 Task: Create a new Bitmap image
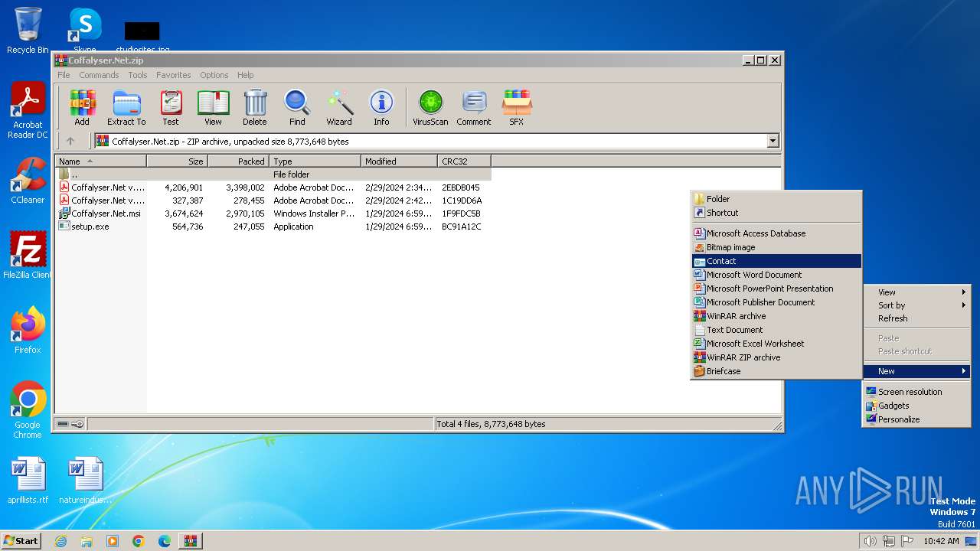(x=776, y=247)
